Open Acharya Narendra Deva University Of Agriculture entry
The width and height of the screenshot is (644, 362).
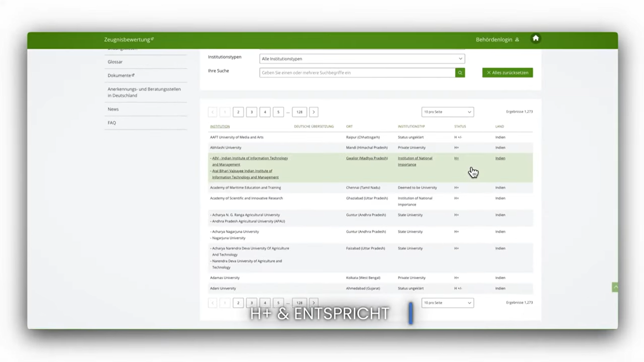250,251
